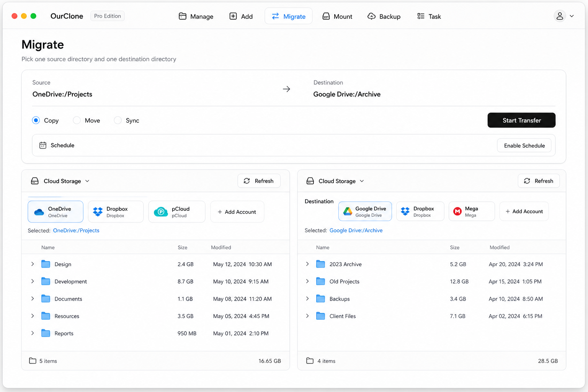Sort source list by Name header

[x=48, y=247]
